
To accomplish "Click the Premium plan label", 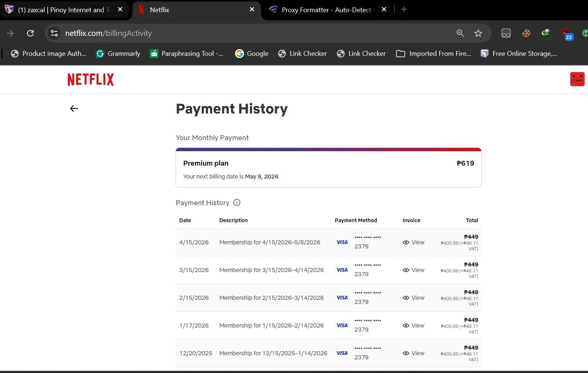I will tap(206, 163).
